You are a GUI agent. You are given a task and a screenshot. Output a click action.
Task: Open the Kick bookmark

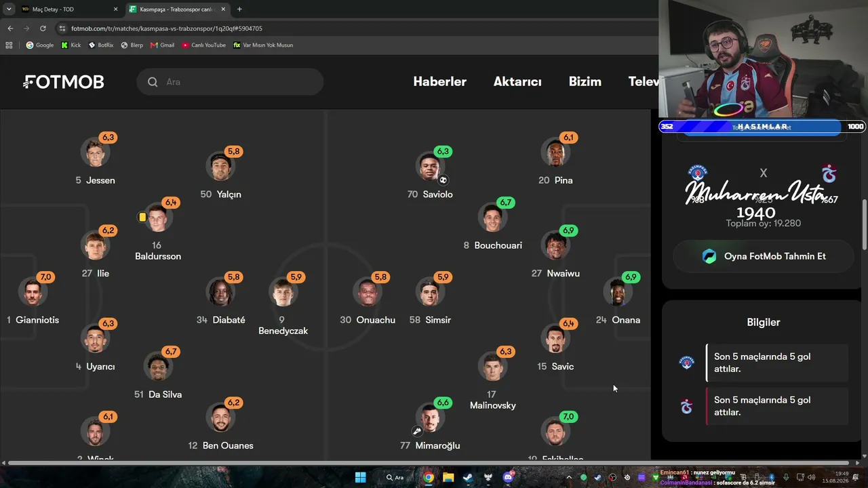pyautogui.click(x=71, y=45)
